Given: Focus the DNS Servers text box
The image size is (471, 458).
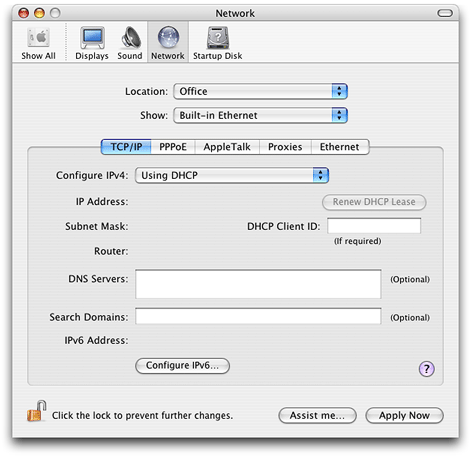Looking at the screenshot, I should click(x=258, y=284).
